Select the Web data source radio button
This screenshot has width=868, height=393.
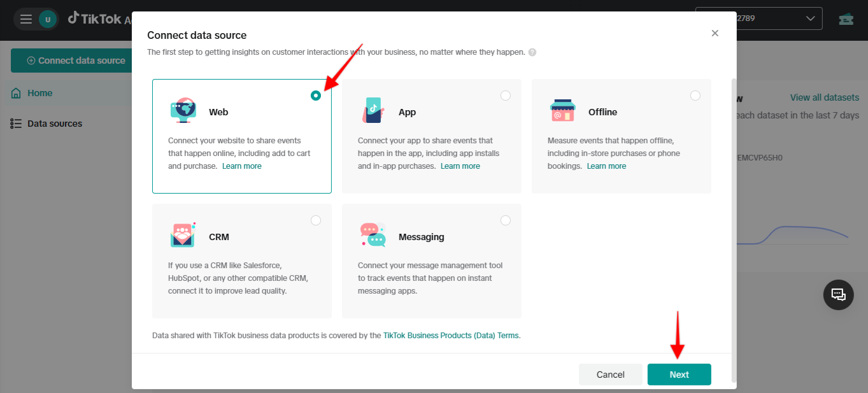(x=316, y=96)
